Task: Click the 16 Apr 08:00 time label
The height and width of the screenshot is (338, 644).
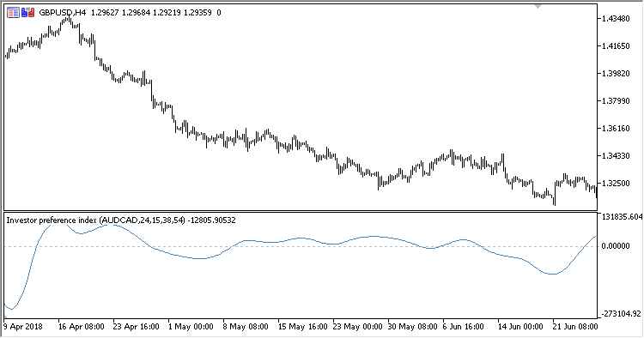Action: click(x=82, y=327)
